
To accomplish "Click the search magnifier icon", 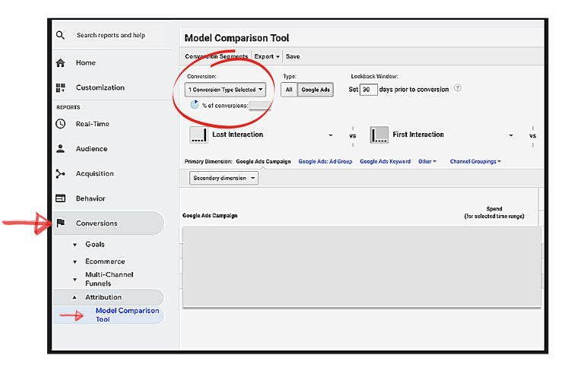I will tap(61, 35).
